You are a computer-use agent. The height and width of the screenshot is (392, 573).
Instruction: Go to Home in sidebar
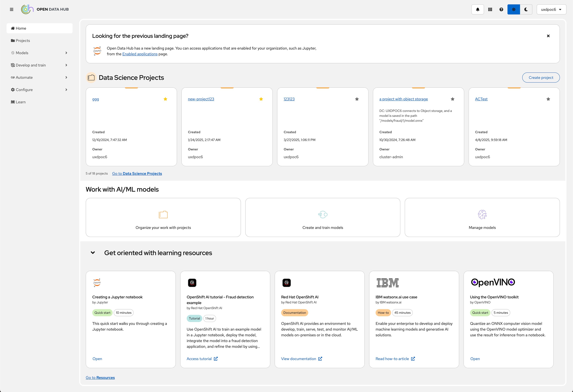39,28
